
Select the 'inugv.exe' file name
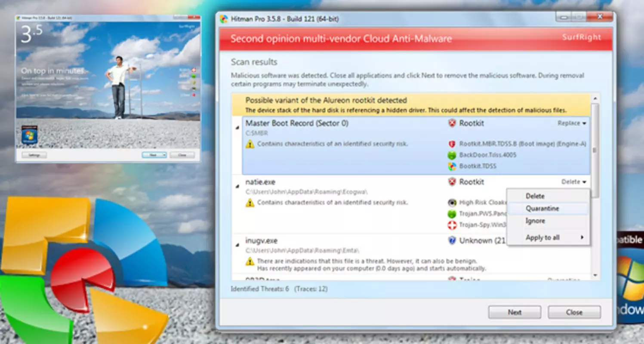click(262, 241)
